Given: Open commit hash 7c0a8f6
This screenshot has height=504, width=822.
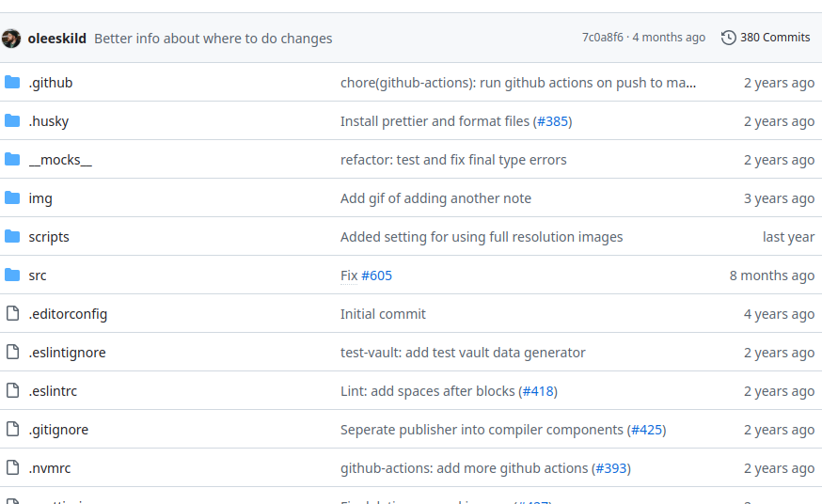Looking at the screenshot, I should [602, 38].
